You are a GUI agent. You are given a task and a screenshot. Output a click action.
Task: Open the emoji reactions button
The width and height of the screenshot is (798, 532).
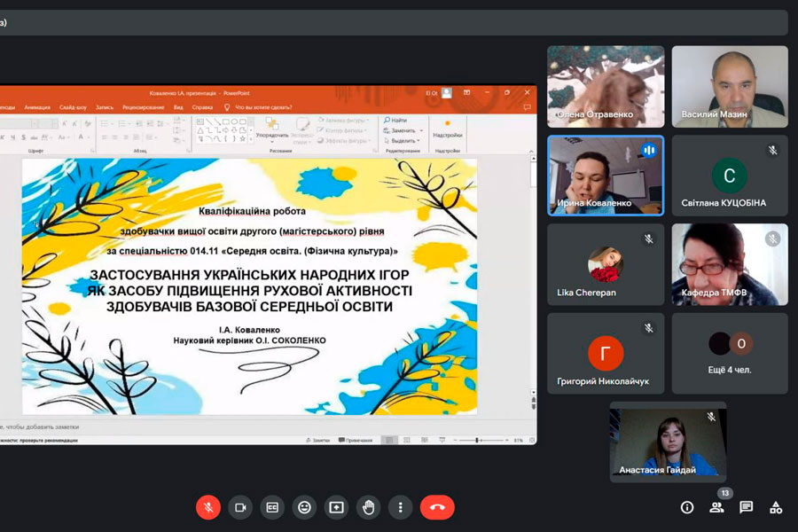[x=304, y=507]
